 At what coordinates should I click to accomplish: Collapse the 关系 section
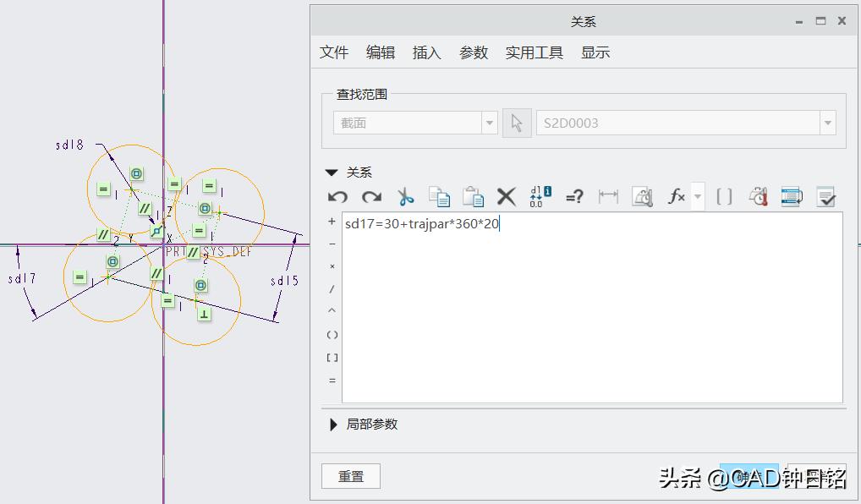click(x=332, y=172)
